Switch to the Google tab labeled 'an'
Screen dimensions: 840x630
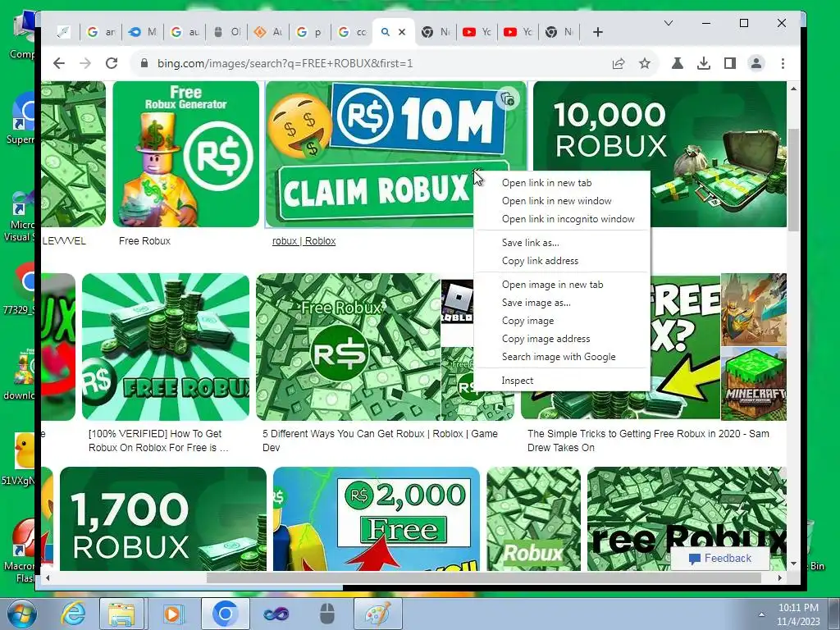pyautogui.click(x=100, y=32)
